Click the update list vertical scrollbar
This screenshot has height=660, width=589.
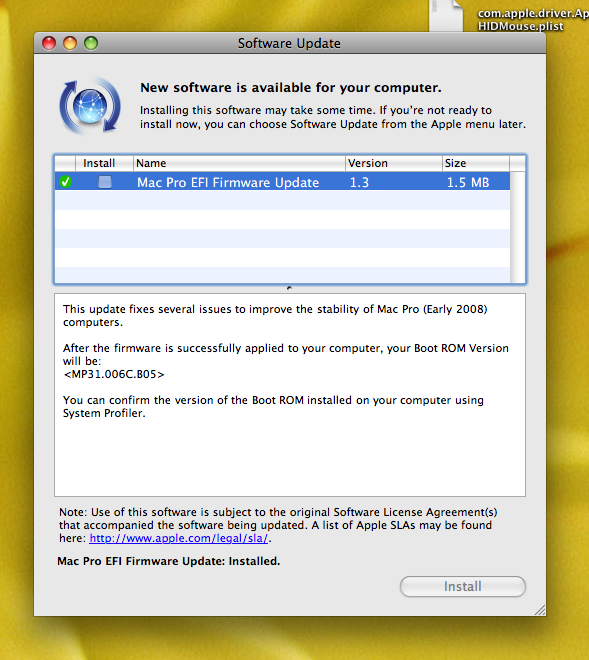(517, 227)
